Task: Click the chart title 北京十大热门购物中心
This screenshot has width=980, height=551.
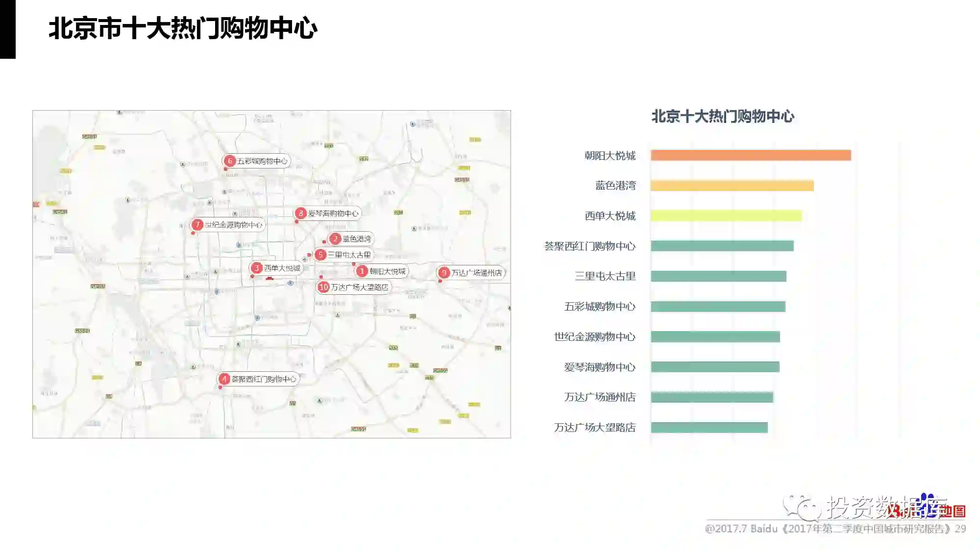Action: coord(722,117)
